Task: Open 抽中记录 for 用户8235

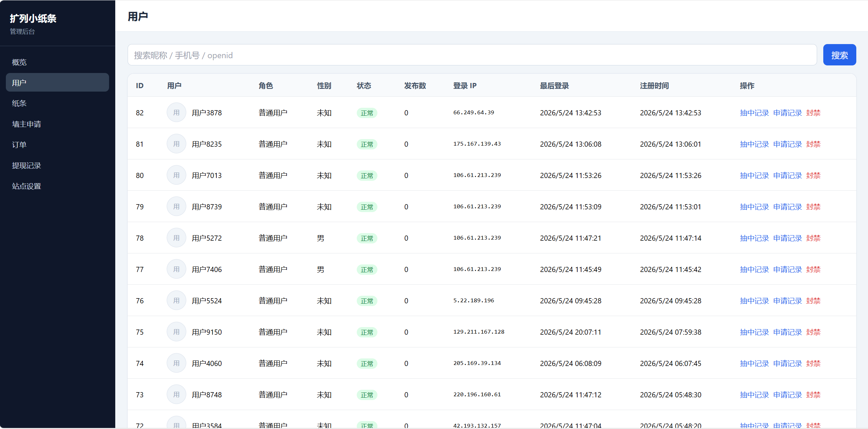Action: coord(754,144)
